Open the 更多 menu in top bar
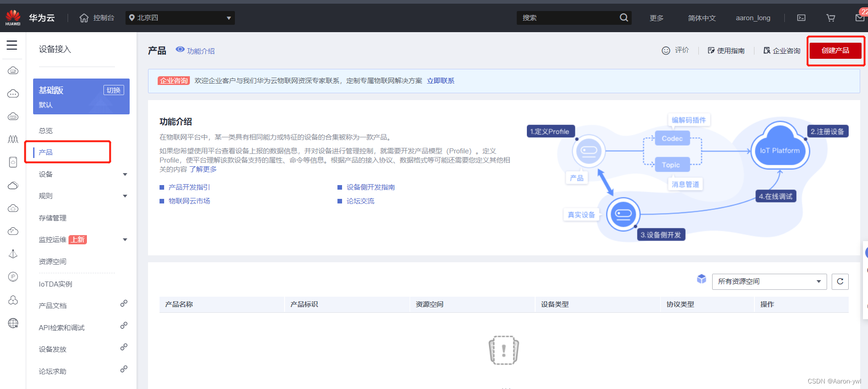The height and width of the screenshot is (389, 868). (x=657, y=18)
